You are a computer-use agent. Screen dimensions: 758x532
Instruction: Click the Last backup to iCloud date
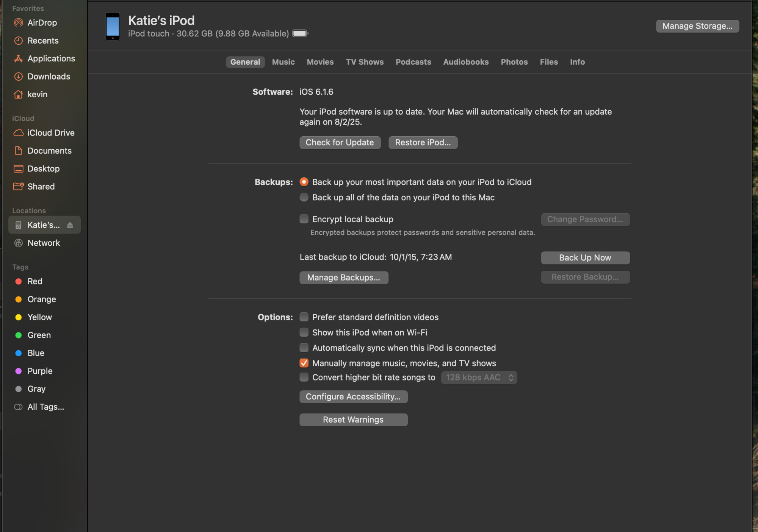[x=421, y=257]
